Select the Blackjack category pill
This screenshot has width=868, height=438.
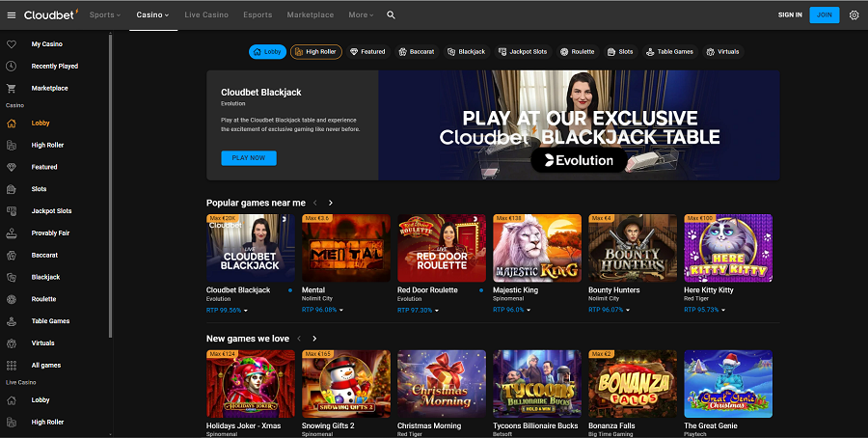tap(467, 52)
